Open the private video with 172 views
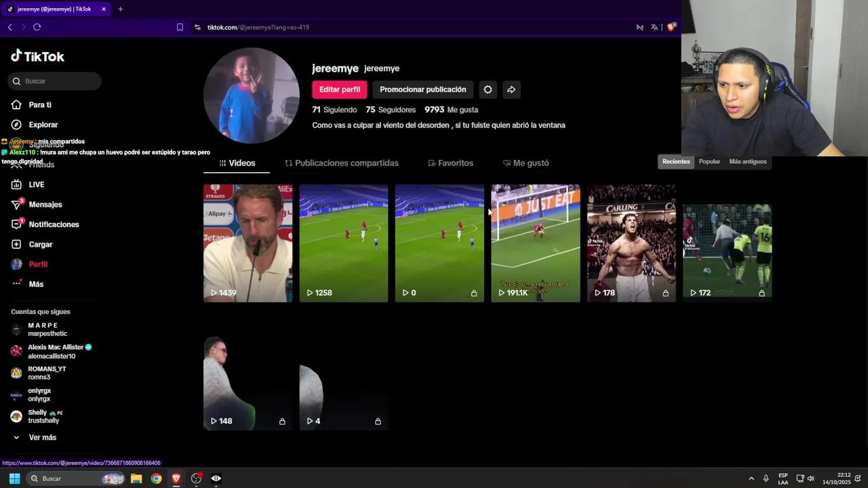The width and height of the screenshot is (868, 488). coord(727,243)
